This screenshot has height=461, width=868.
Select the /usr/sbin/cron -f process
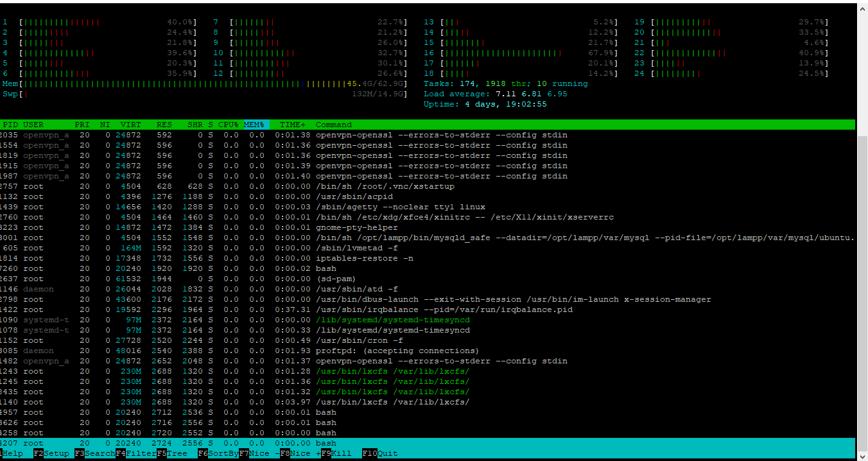(428, 340)
